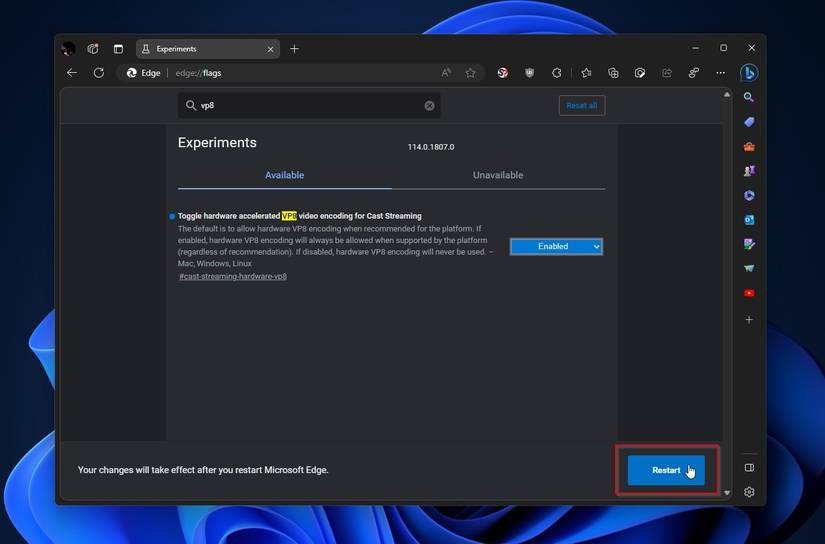Screen dimensions: 825x544
Task: Open sidebar settings gear
Action: coord(748,492)
